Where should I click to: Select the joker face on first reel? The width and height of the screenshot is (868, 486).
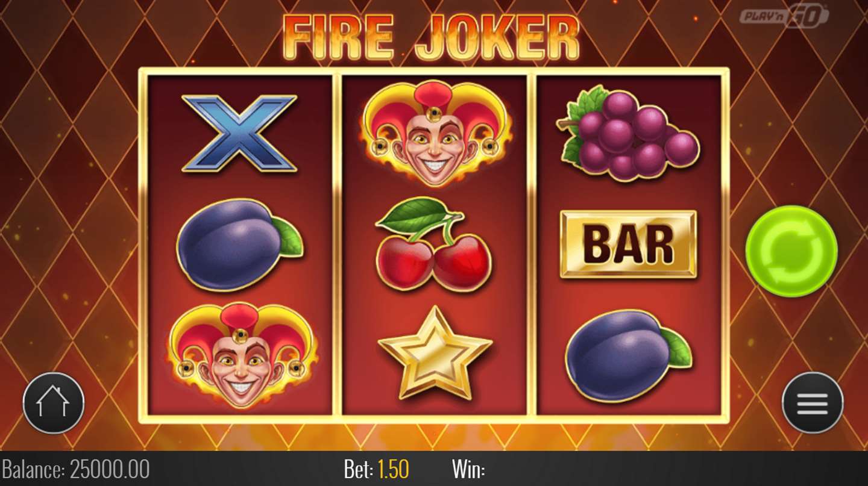click(x=241, y=355)
